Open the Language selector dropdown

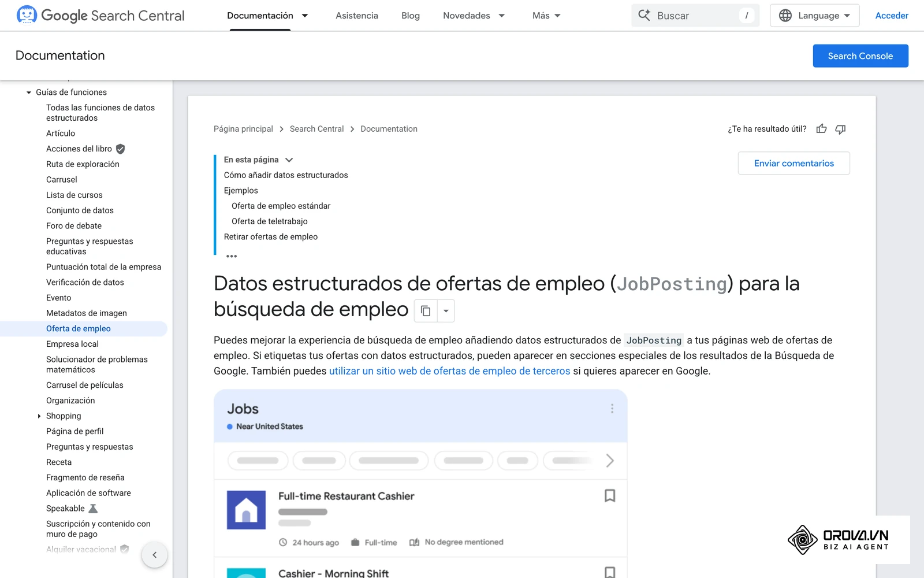[x=815, y=16]
